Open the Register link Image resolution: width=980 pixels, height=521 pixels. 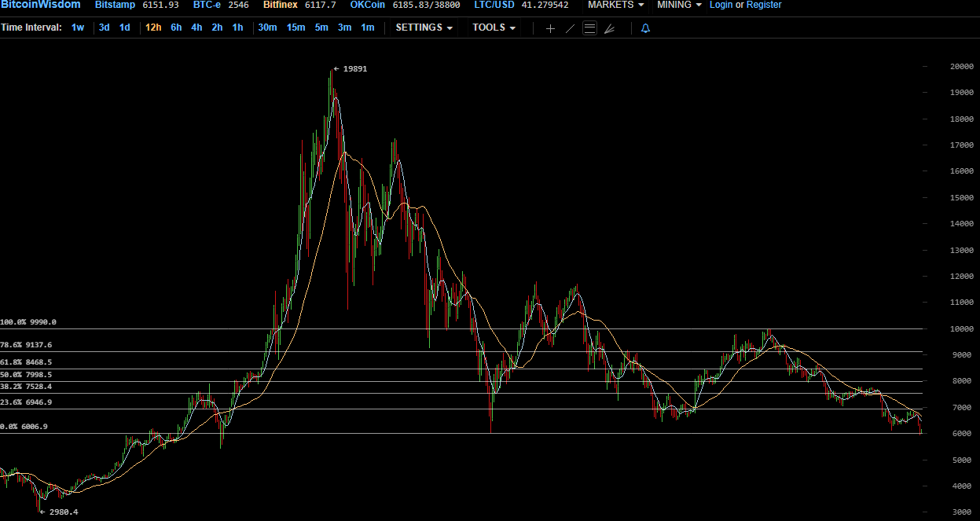point(764,5)
